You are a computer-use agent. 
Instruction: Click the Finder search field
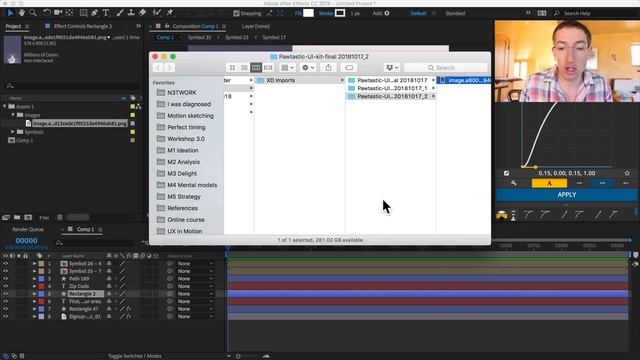point(445,68)
